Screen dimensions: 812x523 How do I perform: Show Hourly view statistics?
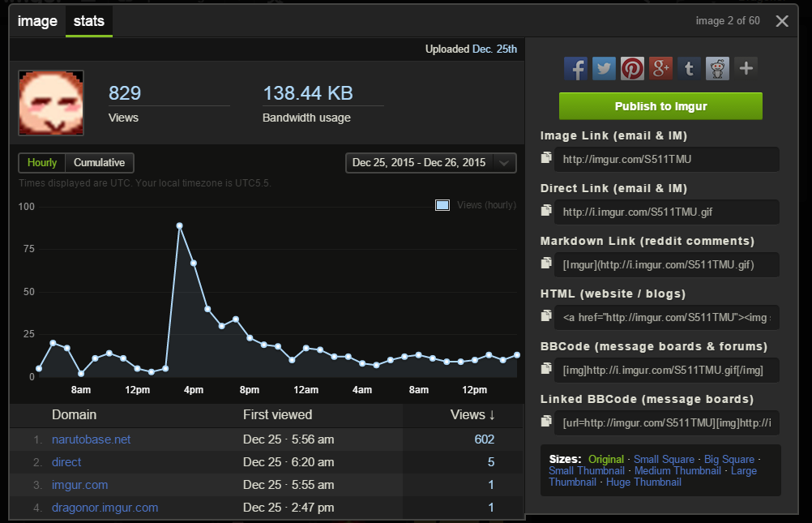tap(42, 163)
